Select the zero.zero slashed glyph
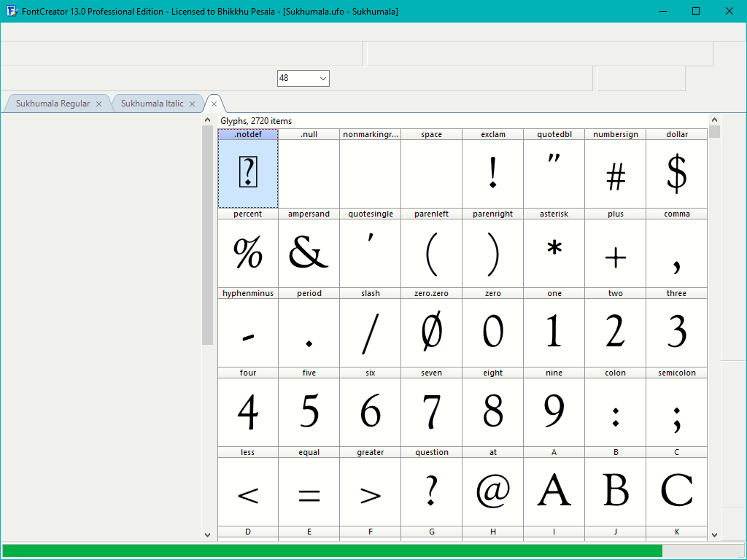Image resolution: width=747 pixels, height=560 pixels. tap(431, 327)
